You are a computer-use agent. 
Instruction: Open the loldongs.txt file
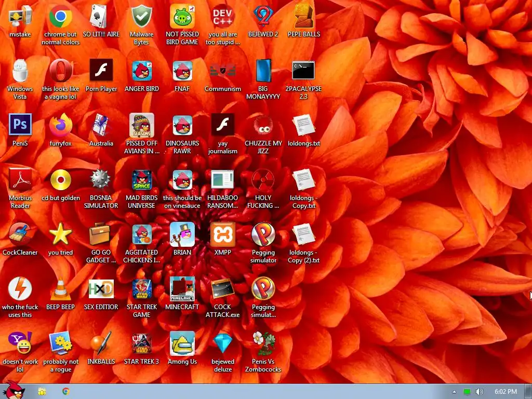click(x=303, y=126)
